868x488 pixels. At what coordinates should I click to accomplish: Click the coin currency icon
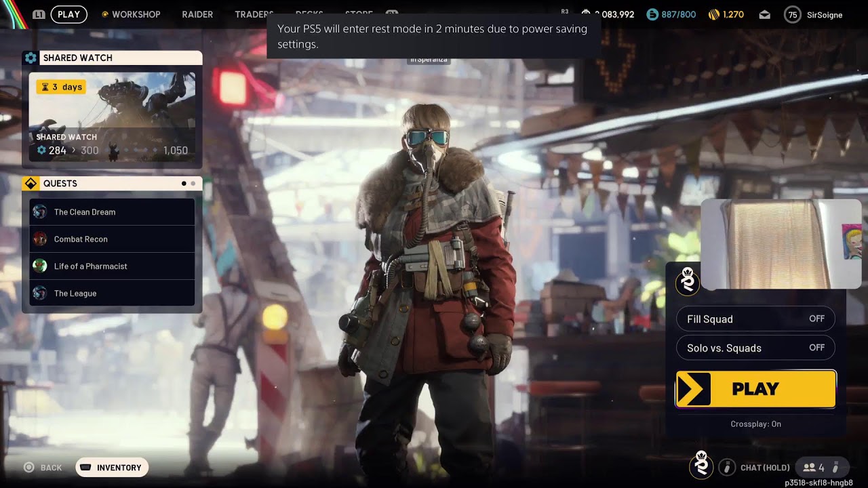[x=587, y=14]
